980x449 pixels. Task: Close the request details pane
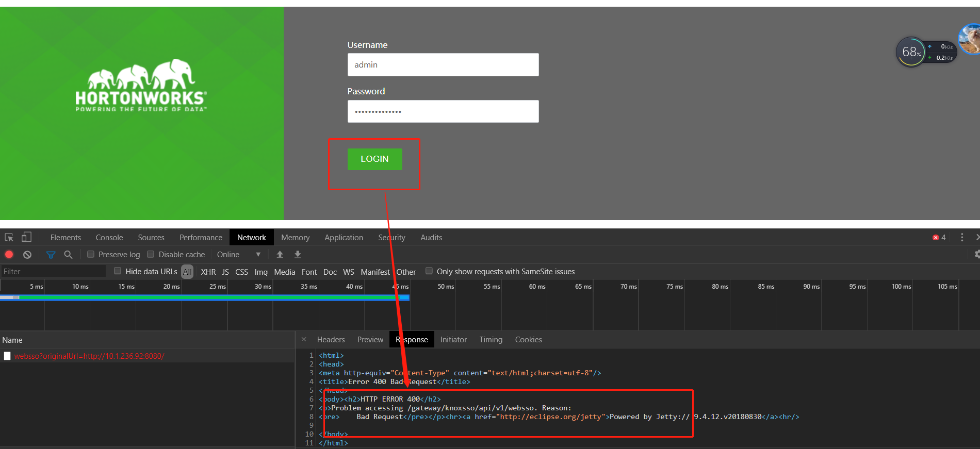pos(304,339)
